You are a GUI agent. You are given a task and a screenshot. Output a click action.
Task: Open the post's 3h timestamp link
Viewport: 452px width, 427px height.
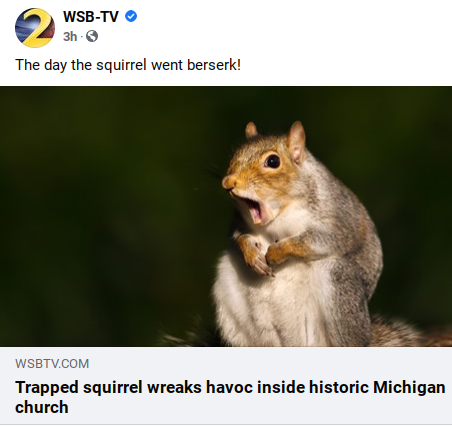point(70,36)
